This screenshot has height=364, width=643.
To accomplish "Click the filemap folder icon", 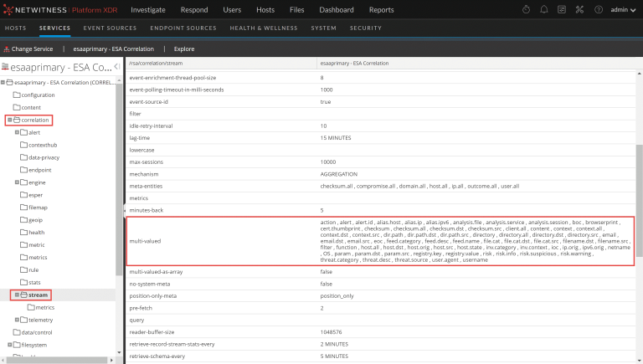I will coord(23,208).
